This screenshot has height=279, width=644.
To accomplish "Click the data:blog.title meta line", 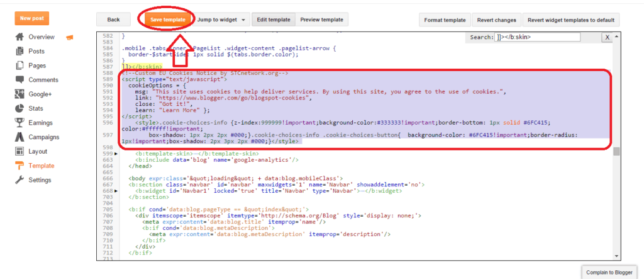I will point(234,222).
